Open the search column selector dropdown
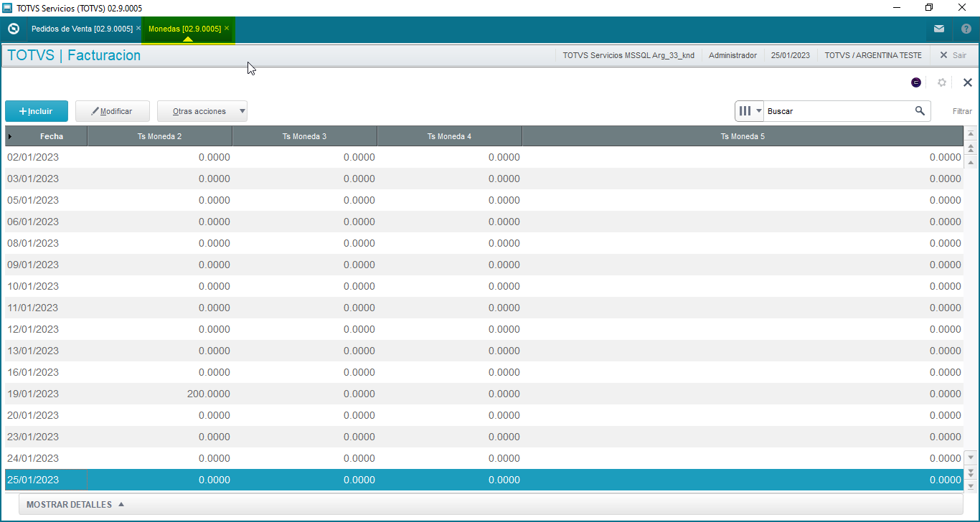This screenshot has width=980, height=522. (x=750, y=111)
